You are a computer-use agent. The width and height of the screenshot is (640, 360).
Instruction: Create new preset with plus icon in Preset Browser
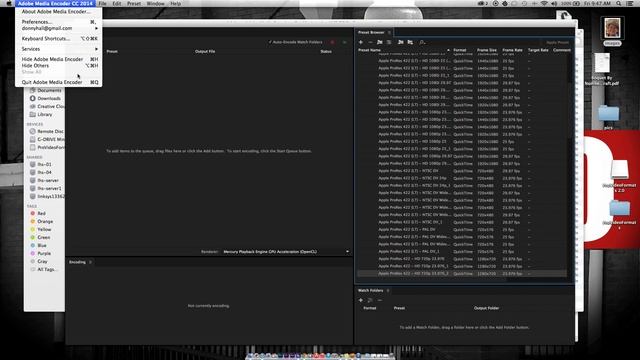(x=361, y=42)
